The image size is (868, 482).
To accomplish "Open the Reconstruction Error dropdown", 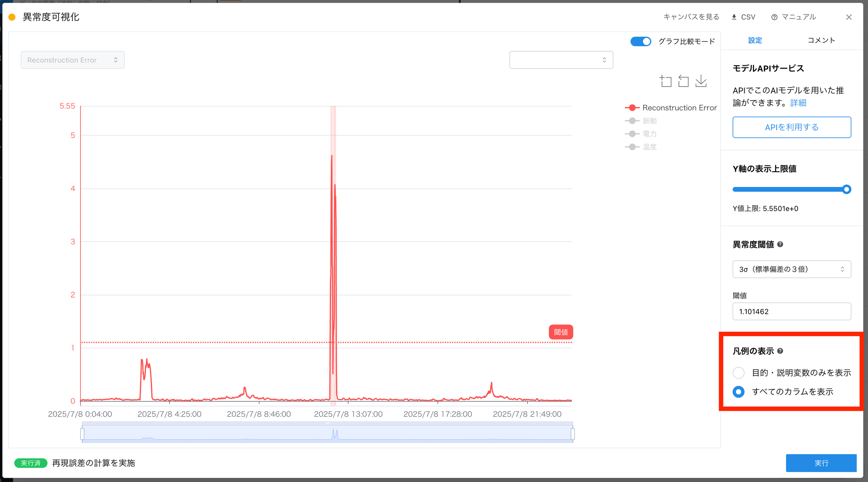I will tap(72, 60).
